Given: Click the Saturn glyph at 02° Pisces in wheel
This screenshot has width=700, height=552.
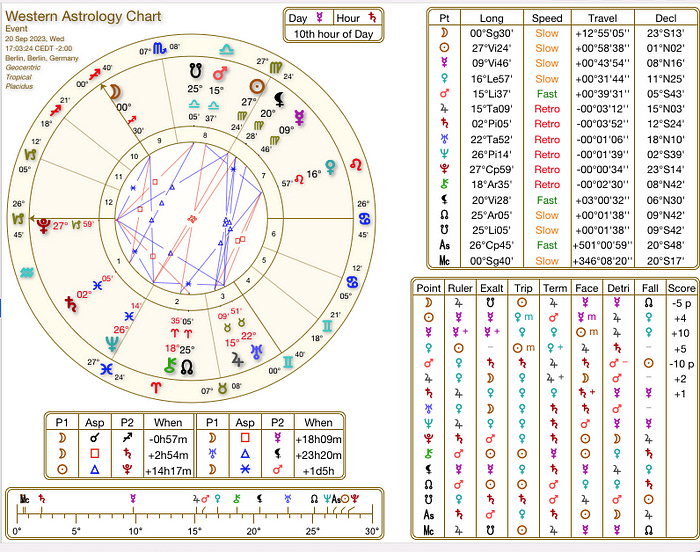Looking at the screenshot, I should [71, 303].
